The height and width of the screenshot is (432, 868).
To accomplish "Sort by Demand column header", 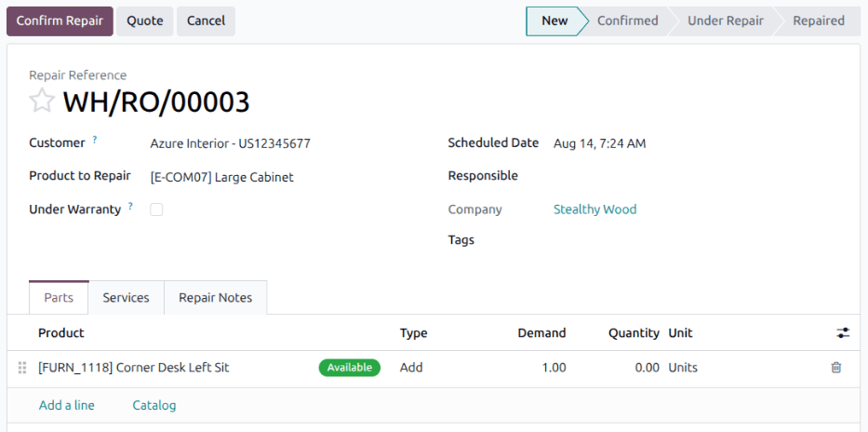I will 542,333.
